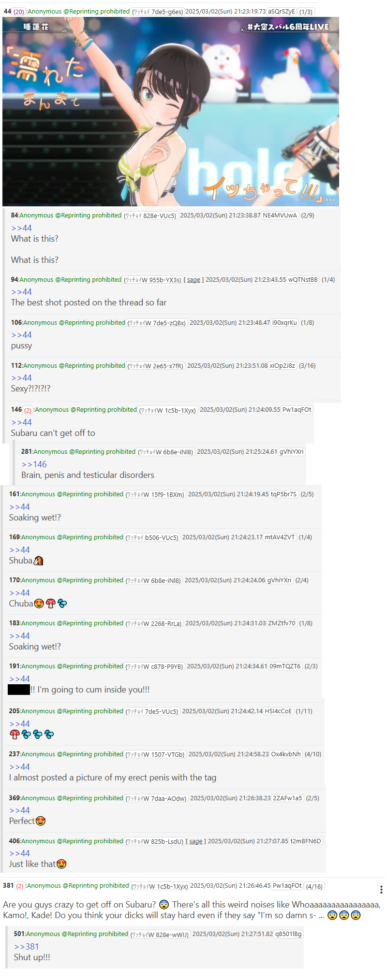Show the (2) replies to post 381
Viewport: 387px width, 980px height.
19,886
